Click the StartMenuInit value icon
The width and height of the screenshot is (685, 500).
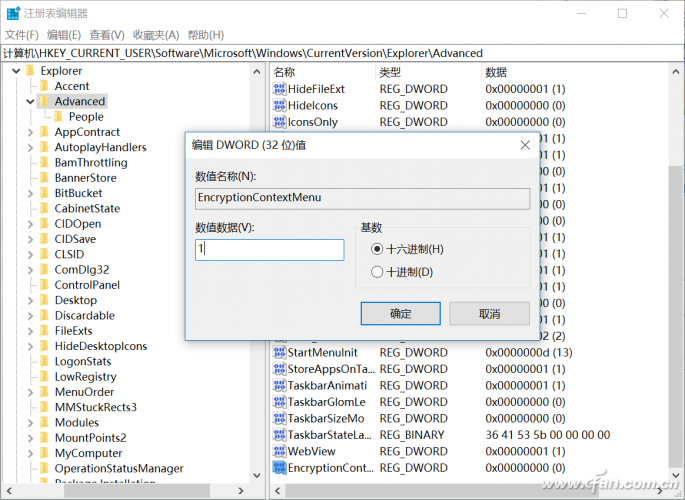279,352
